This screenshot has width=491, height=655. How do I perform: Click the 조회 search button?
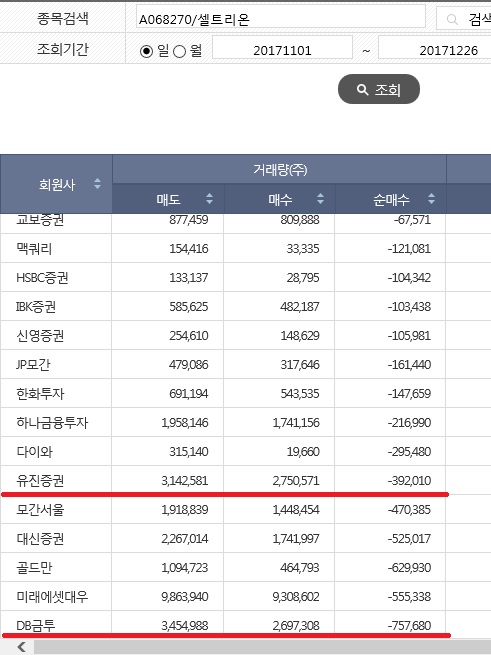[x=379, y=89]
